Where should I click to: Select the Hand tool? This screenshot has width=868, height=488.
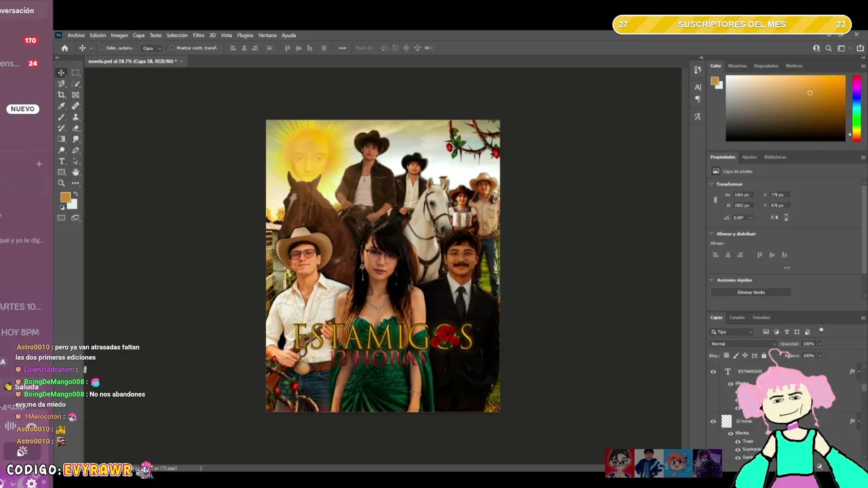pyautogui.click(x=75, y=172)
